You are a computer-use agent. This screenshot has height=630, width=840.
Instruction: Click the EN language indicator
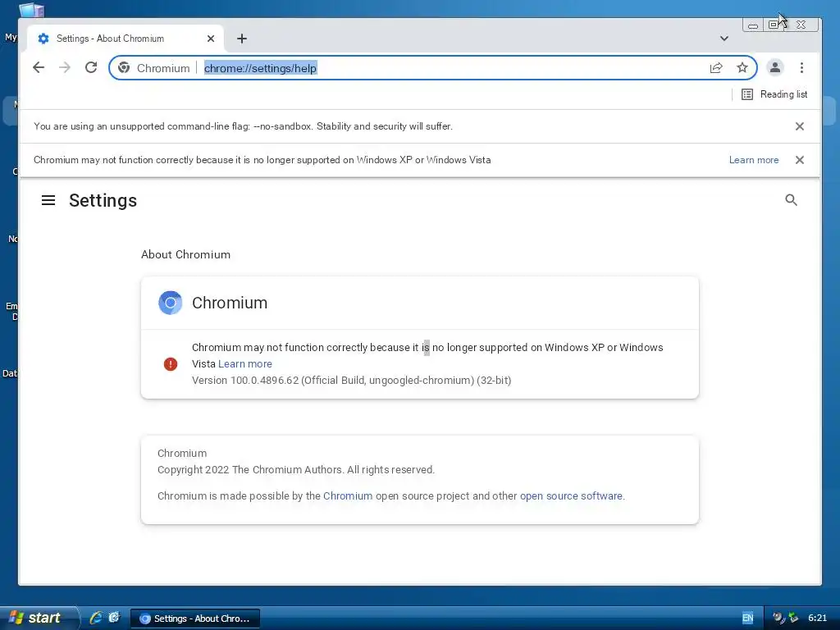pyautogui.click(x=747, y=618)
